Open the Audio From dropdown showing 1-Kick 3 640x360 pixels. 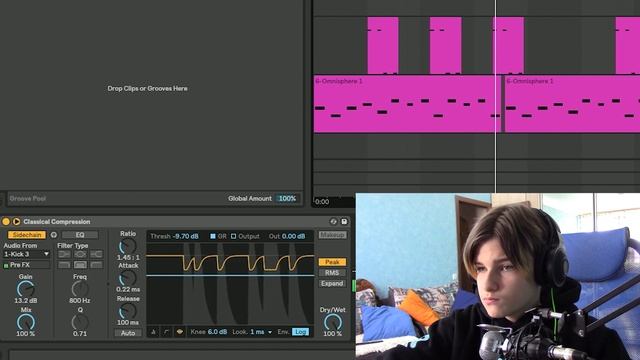[27, 254]
